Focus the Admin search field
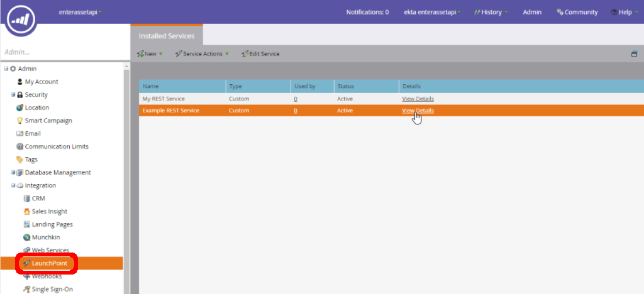 point(65,52)
